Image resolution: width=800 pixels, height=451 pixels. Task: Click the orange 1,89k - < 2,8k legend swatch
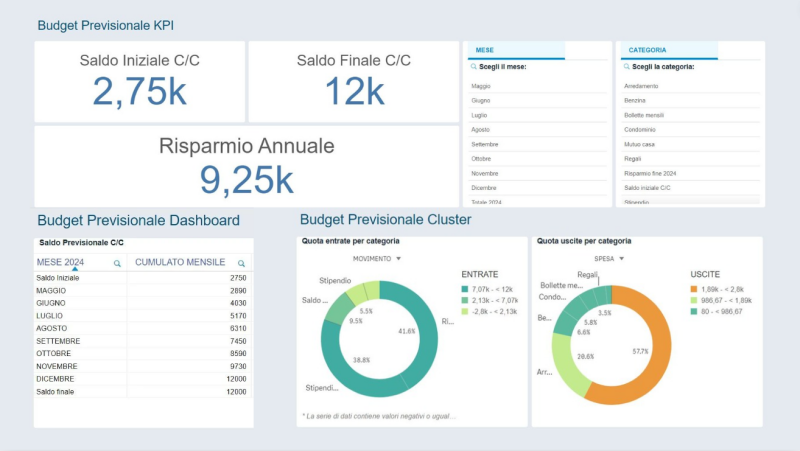click(693, 289)
